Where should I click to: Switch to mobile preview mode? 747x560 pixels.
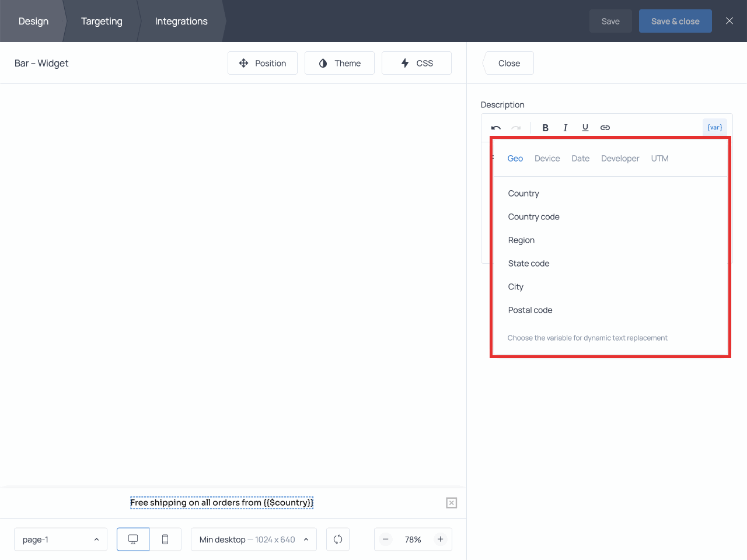pyautogui.click(x=165, y=540)
